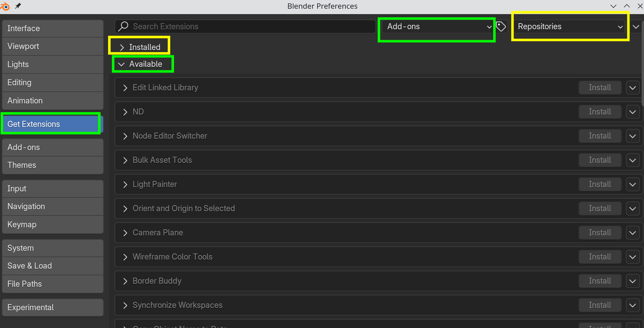Expand Orient and Origin to Selected details

point(125,208)
